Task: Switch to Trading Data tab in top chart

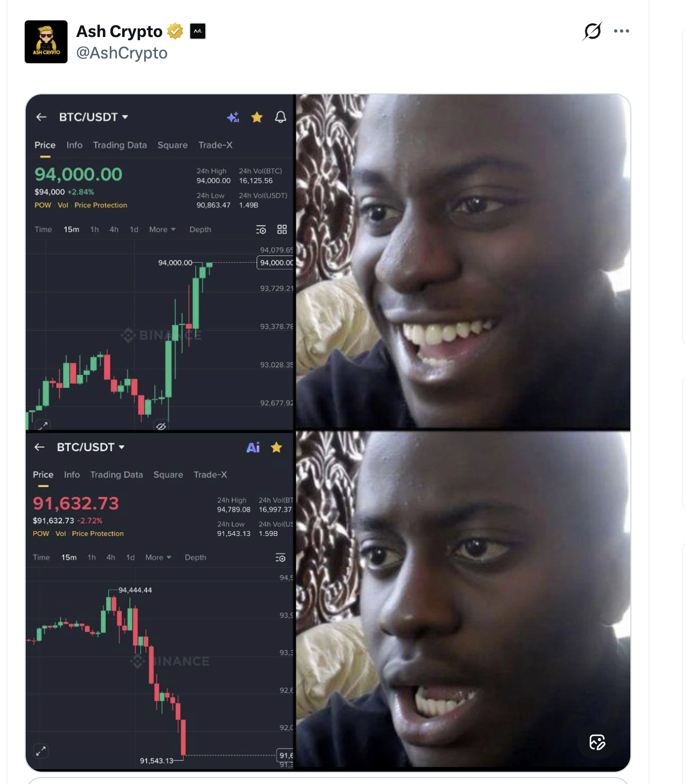Action: pos(120,145)
